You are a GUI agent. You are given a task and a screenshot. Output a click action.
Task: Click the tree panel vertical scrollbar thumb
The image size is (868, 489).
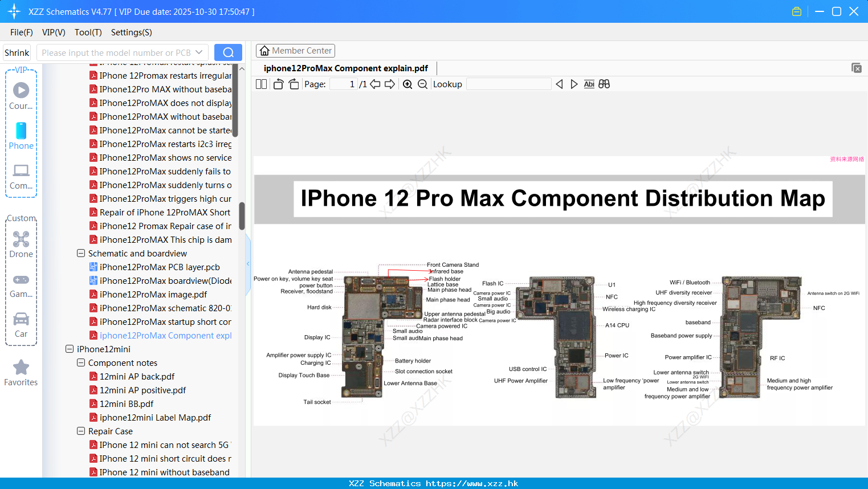(242, 215)
